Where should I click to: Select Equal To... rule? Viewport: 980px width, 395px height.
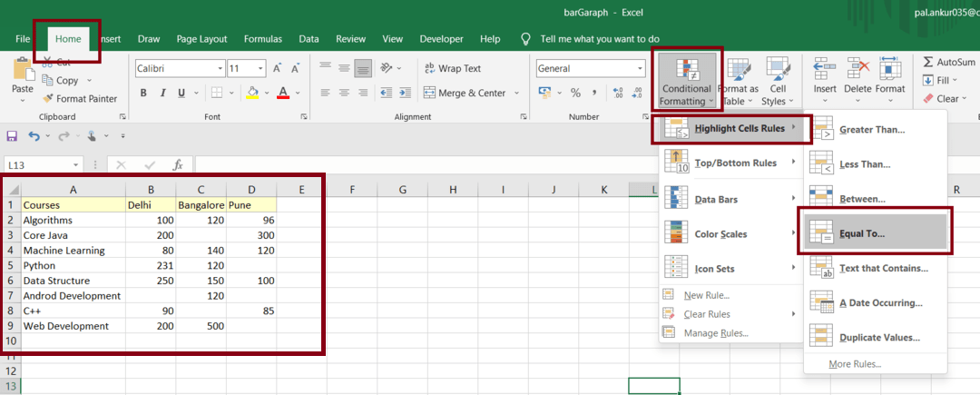coord(875,233)
